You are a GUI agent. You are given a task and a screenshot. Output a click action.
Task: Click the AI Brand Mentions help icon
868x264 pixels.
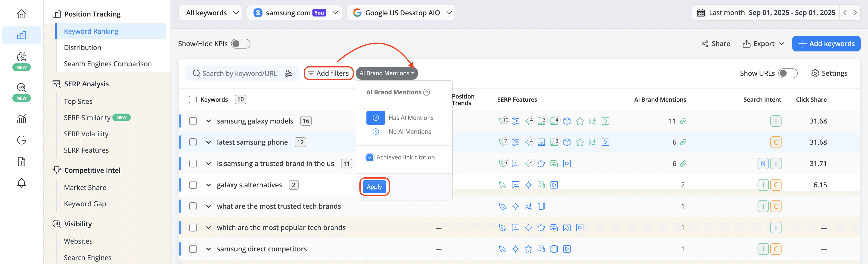(426, 92)
